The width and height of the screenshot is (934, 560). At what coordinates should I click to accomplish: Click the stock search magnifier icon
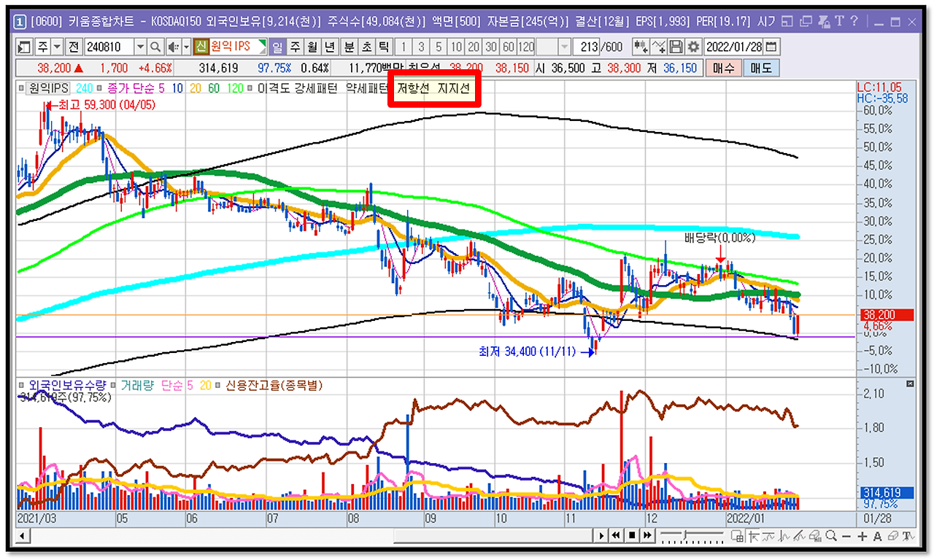[155, 47]
